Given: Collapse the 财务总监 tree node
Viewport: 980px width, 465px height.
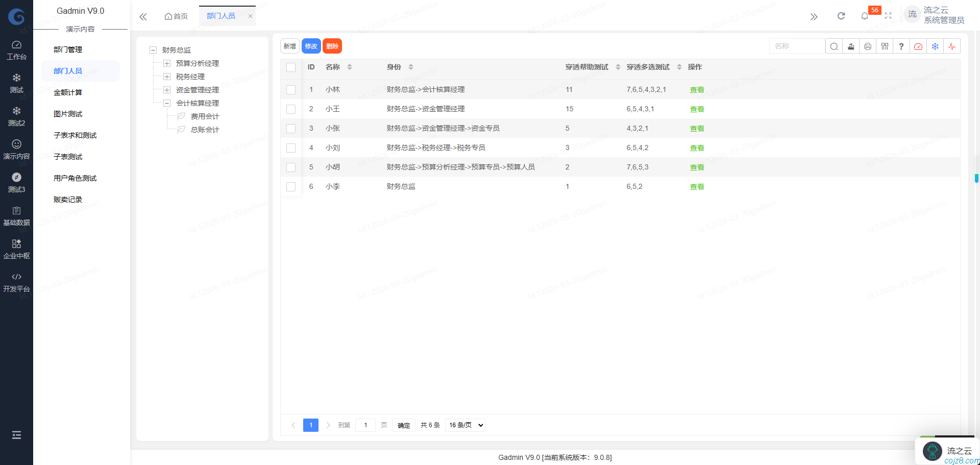Looking at the screenshot, I should tap(153, 50).
